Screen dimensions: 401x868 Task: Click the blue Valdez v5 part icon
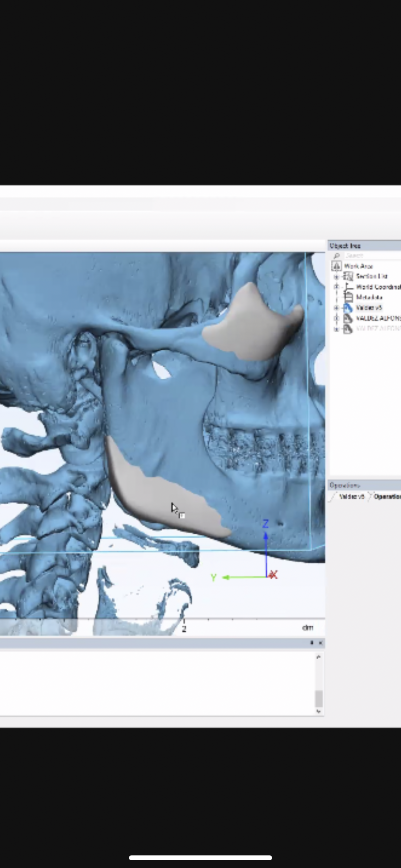click(x=348, y=308)
